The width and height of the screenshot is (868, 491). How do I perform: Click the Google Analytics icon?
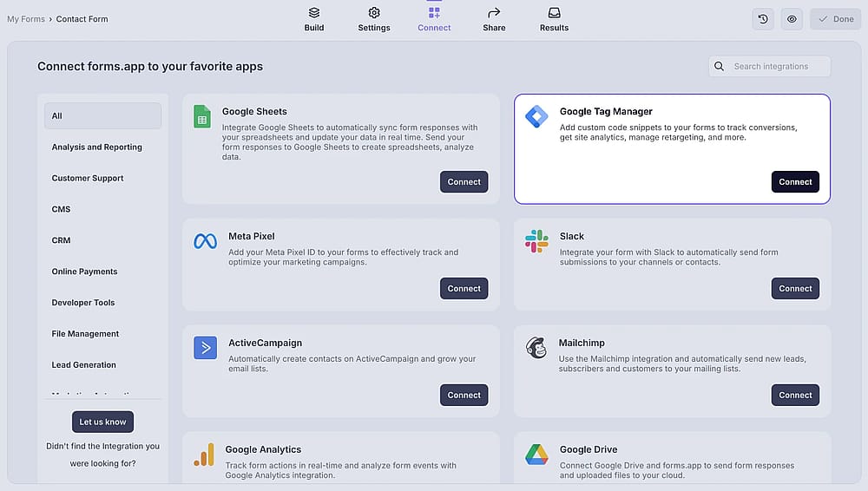pyautogui.click(x=204, y=455)
